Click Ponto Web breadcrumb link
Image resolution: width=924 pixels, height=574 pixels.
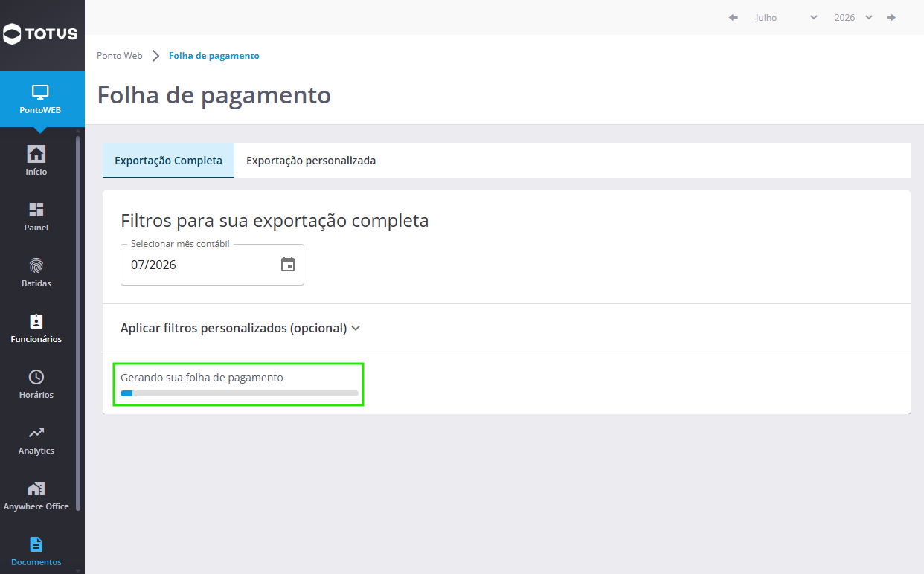pos(120,56)
